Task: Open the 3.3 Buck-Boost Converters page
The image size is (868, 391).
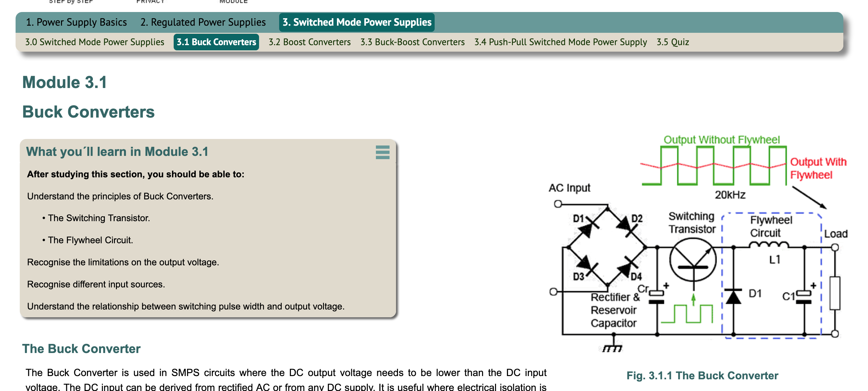Action: point(412,42)
